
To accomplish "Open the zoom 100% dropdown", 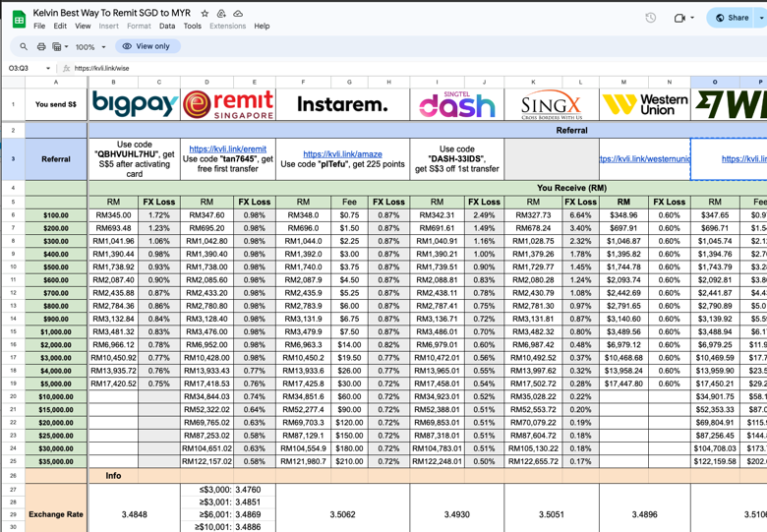I will [x=90, y=47].
